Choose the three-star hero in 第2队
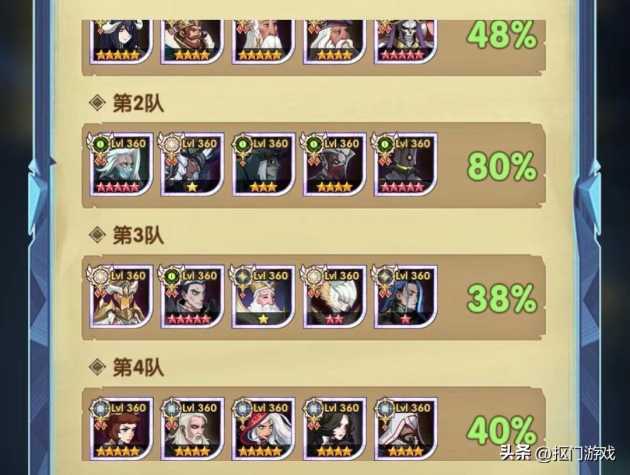 point(263,164)
